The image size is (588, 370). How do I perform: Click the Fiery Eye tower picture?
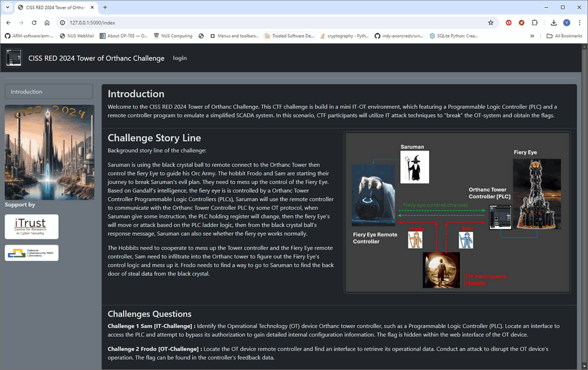(537, 194)
